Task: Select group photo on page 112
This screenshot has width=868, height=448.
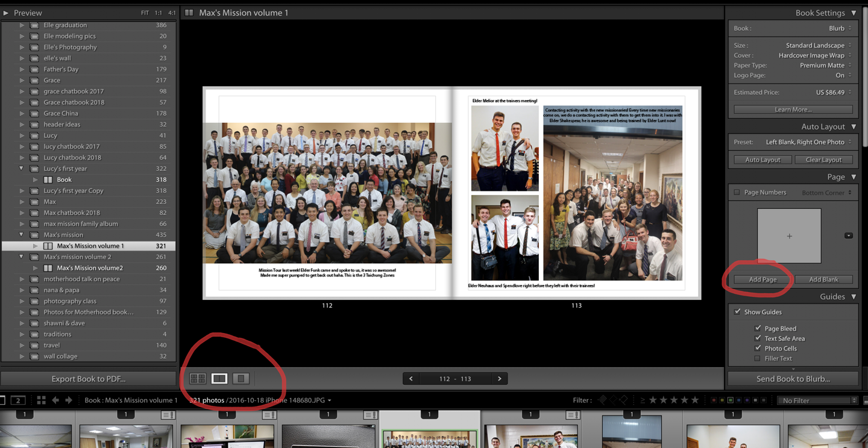Action: (x=327, y=193)
